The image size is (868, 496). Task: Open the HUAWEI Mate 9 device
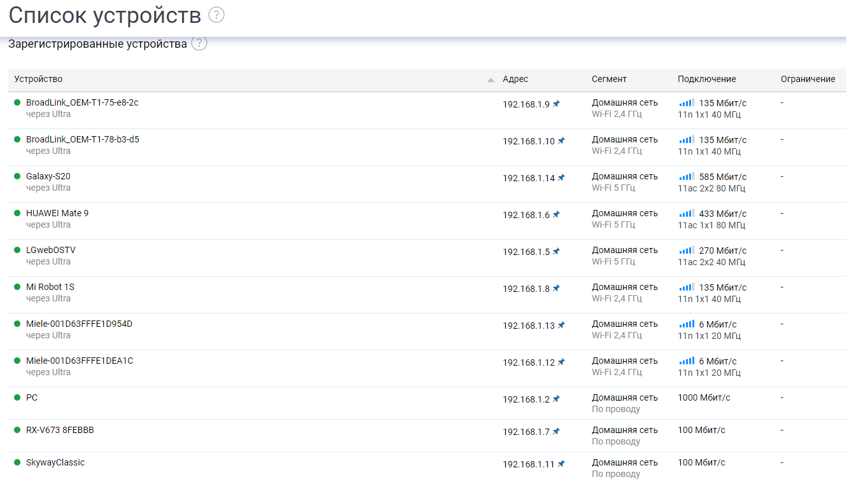click(57, 213)
